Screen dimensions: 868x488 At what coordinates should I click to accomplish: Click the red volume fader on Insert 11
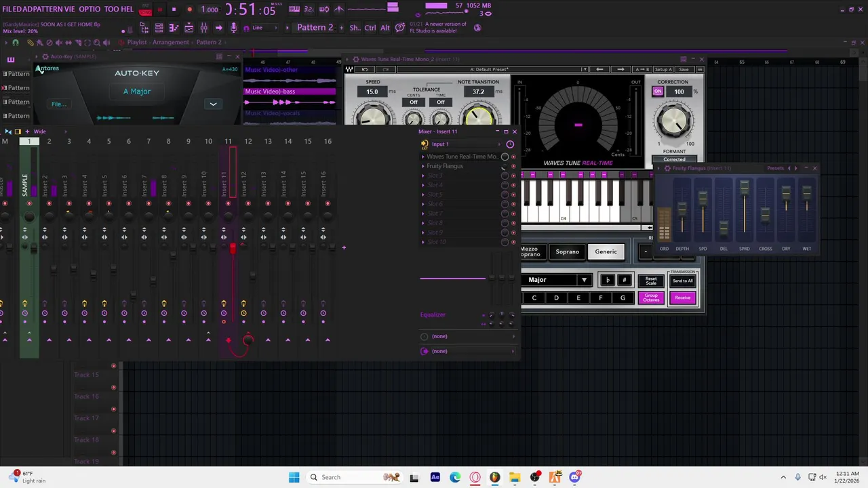coord(232,249)
